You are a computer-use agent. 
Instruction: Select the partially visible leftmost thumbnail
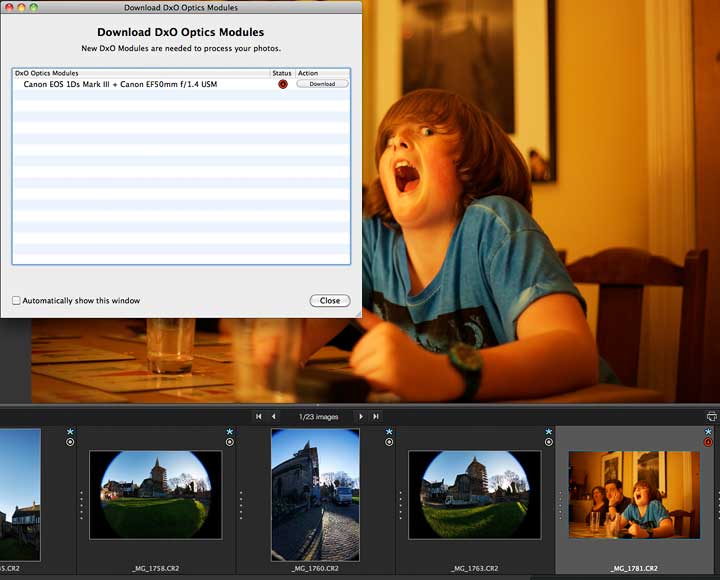click(x=20, y=495)
